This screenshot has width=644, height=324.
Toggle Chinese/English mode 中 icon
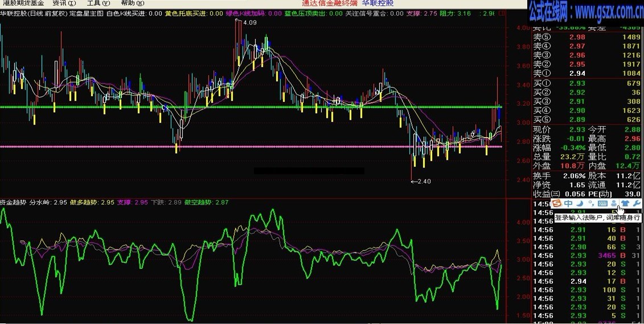(x=568, y=203)
